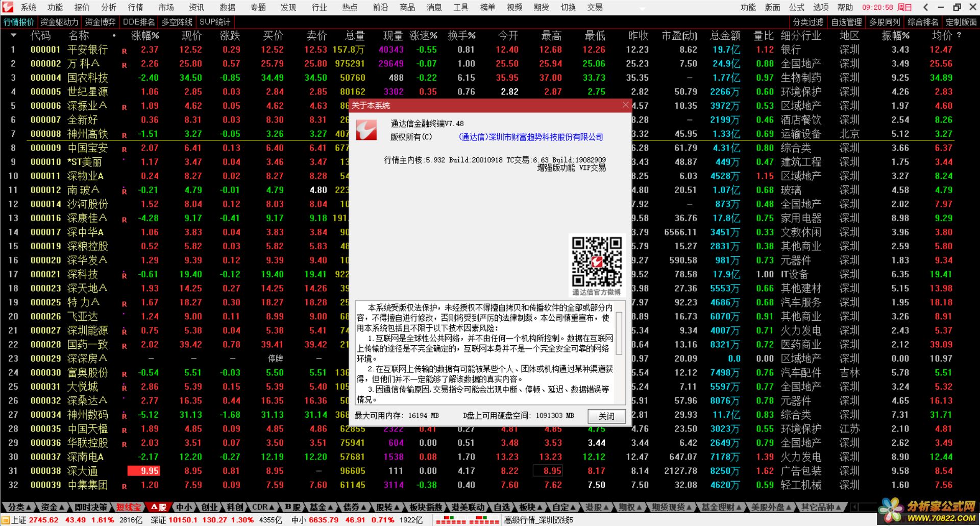Expand the A股 bottom tab menu

coord(159,507)
